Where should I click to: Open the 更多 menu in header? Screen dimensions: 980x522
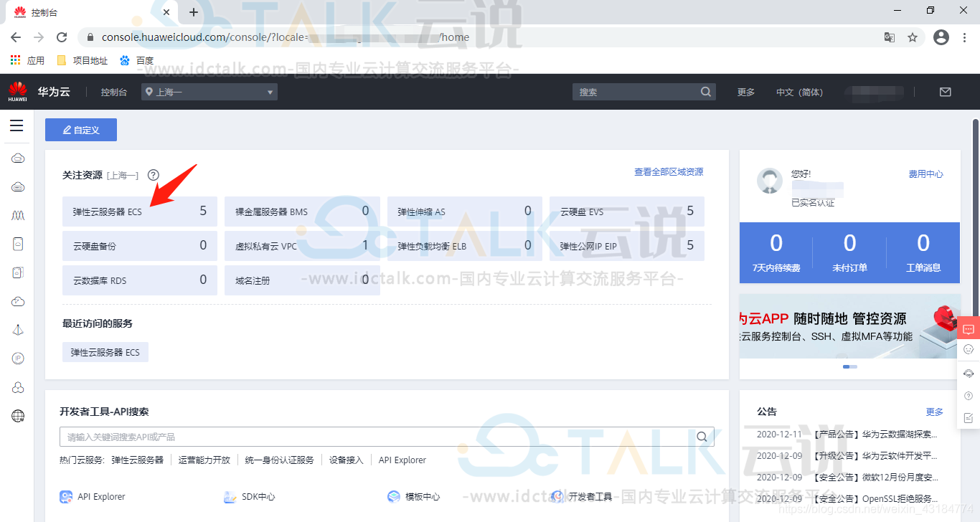click(x=746, y=92)
